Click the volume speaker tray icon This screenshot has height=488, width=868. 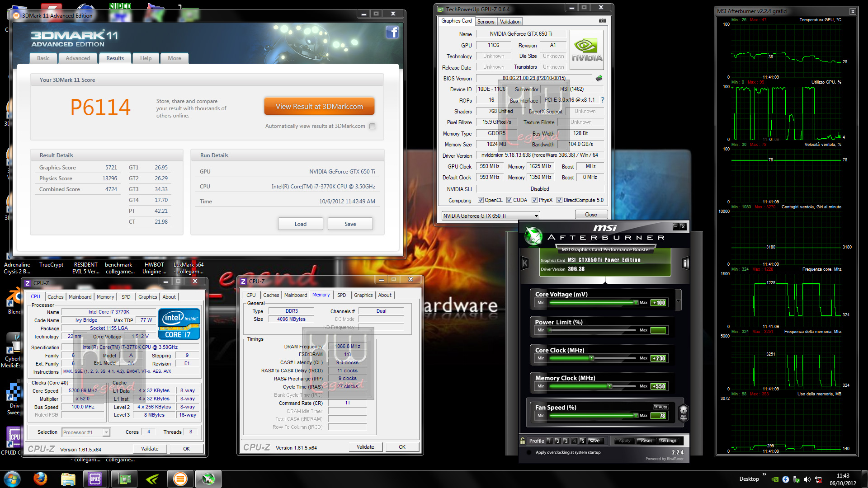[x=807, y=479]
